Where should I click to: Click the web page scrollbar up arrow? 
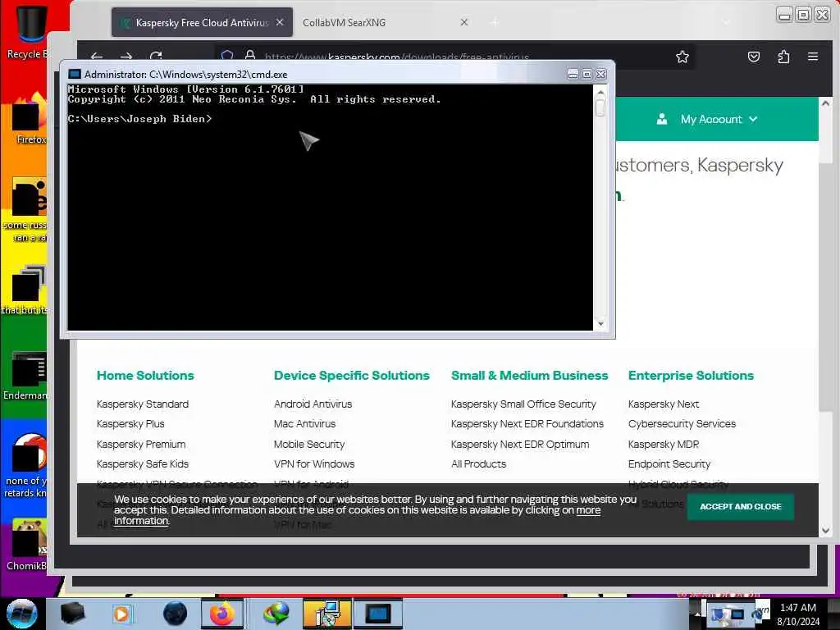click(825, 103)
